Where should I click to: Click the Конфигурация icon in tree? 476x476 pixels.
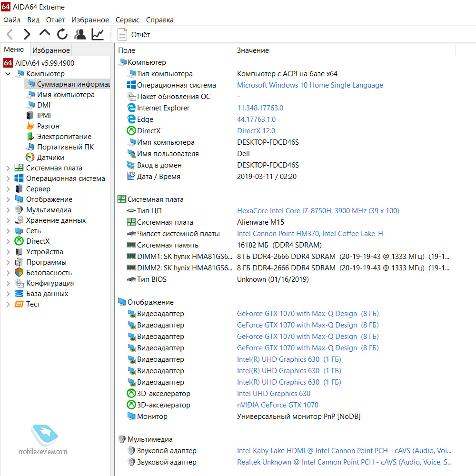point(19,283)
